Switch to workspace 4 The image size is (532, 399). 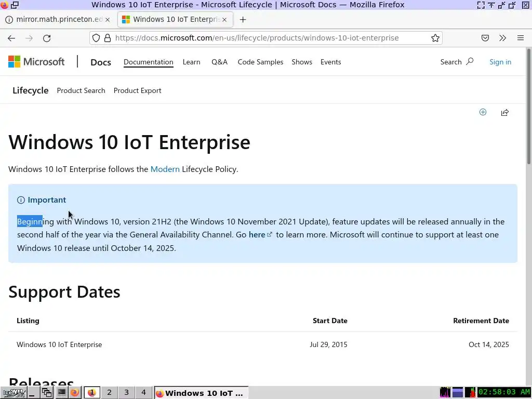[143, 393]
